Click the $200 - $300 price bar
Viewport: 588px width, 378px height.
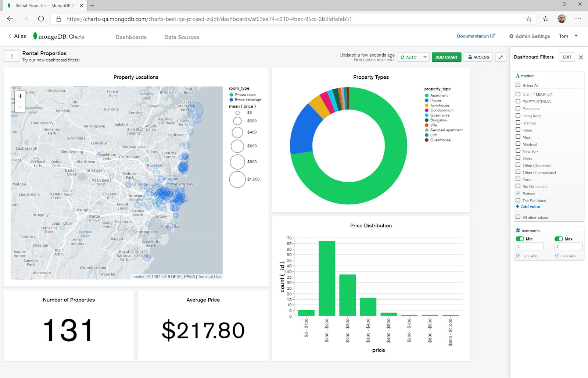[347, 295]
